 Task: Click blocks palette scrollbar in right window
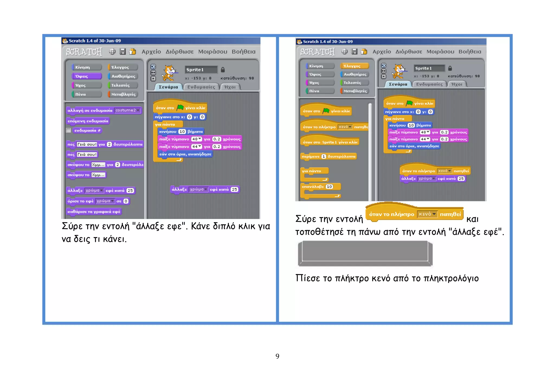370,152
